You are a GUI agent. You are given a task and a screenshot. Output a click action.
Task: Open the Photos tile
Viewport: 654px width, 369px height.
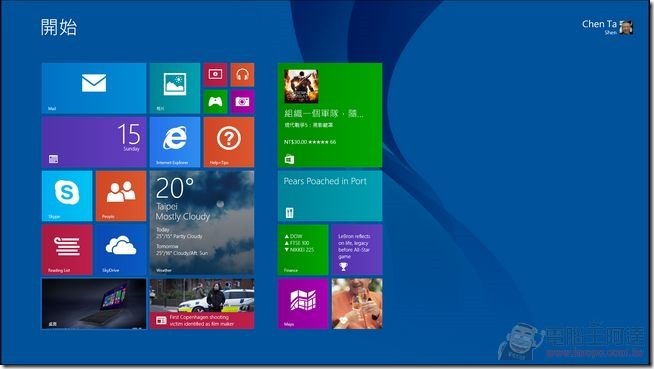click(175, 88)
